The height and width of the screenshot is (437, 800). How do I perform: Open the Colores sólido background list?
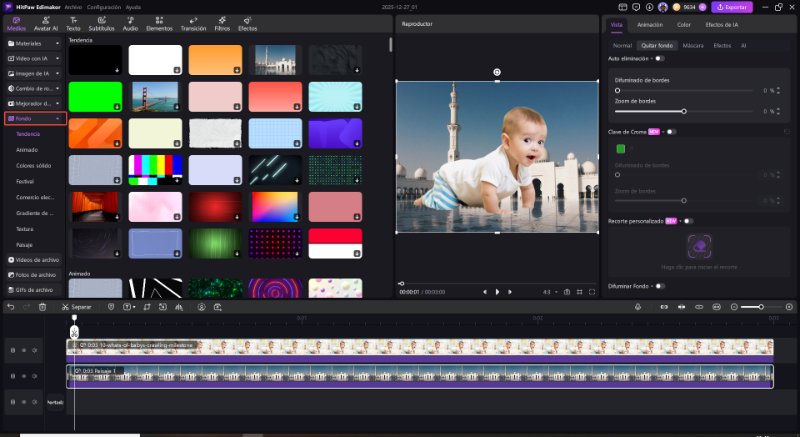tap(31, 165)
